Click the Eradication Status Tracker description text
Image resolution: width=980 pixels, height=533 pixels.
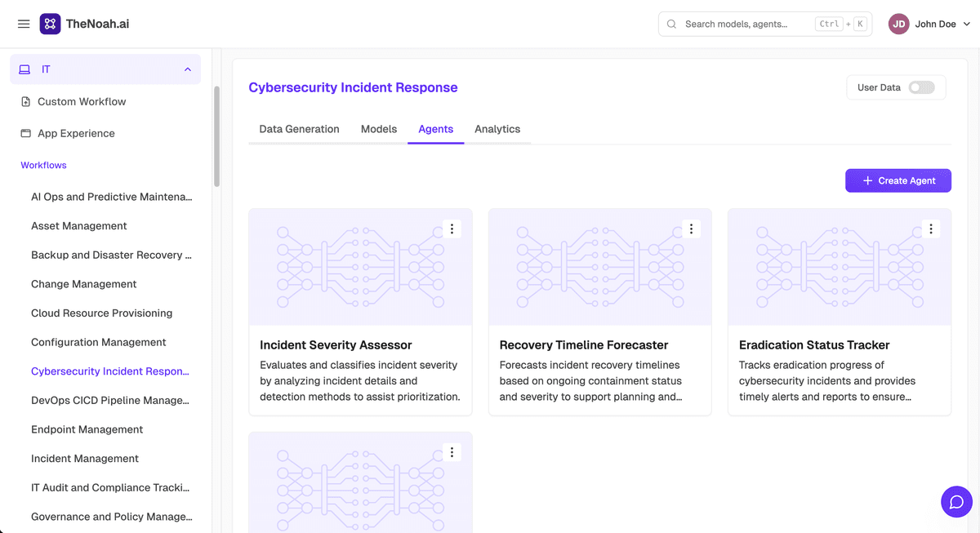(x=827, y=381)
